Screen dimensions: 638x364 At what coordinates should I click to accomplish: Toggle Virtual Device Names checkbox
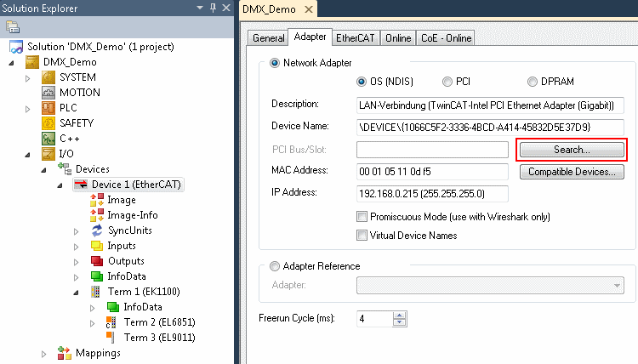click(362, 236)
